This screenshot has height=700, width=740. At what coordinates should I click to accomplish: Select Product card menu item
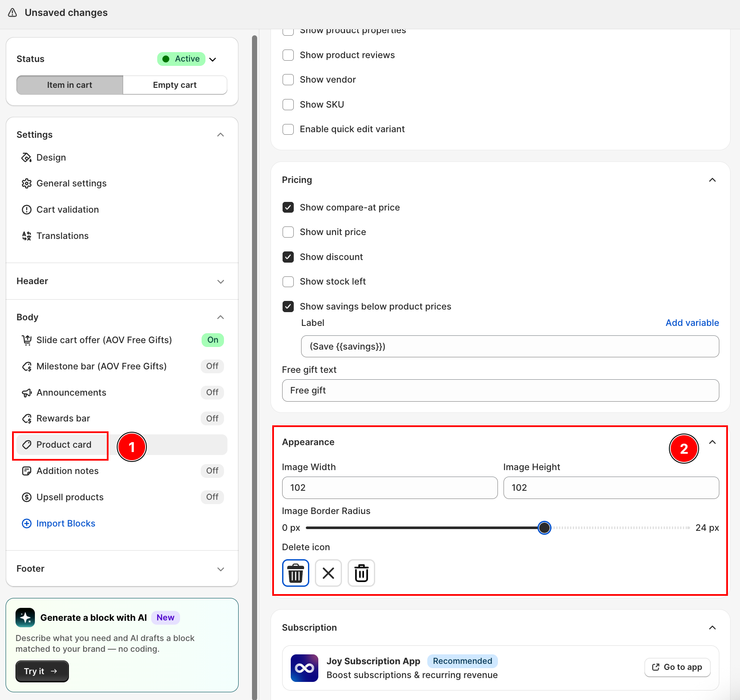click(122, 445)
